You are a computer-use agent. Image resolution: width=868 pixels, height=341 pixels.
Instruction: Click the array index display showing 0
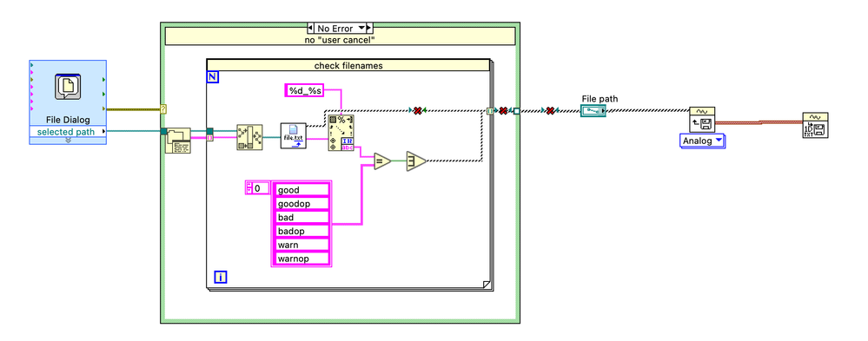(x=260, y=188)
